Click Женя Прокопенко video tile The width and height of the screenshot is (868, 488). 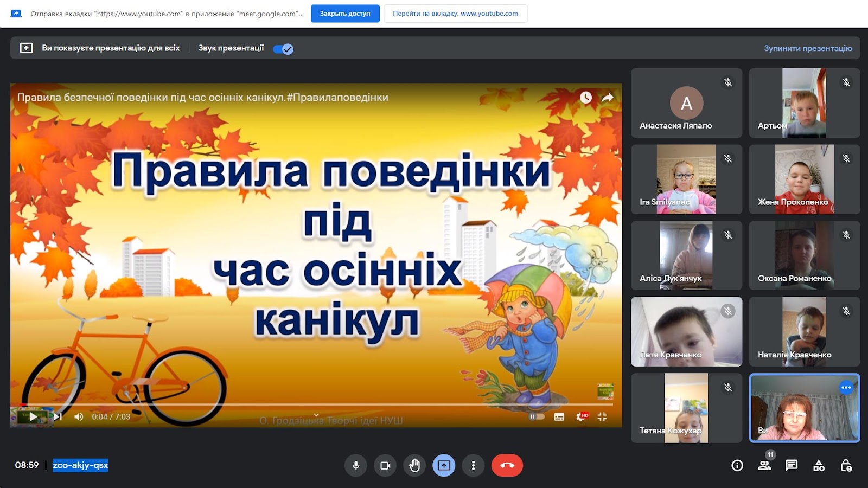pos(805,179)
